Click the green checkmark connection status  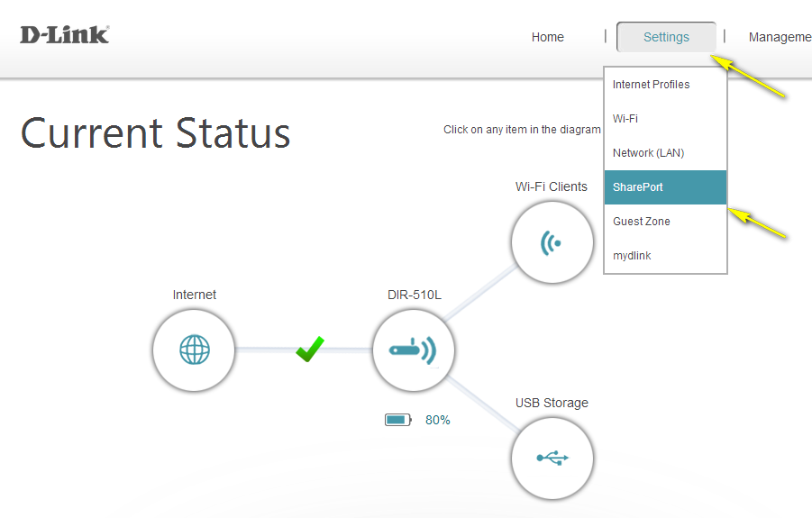(309, 349)
